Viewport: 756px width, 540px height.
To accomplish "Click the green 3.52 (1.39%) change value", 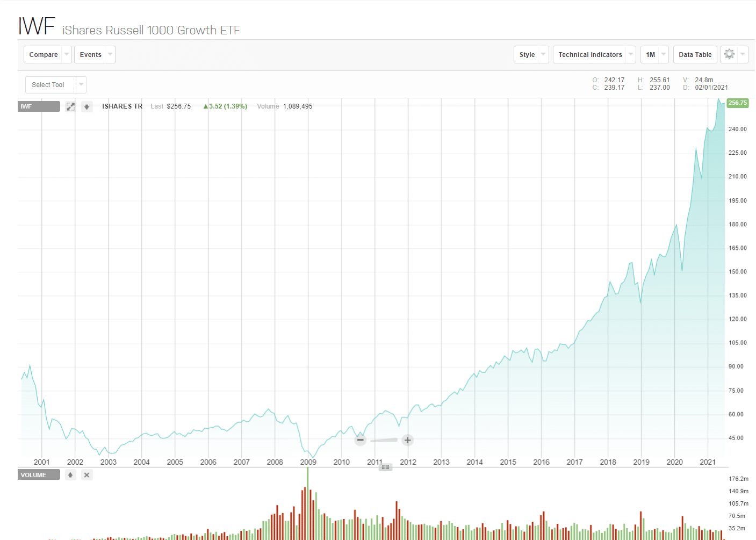I will tap(225, 106).
